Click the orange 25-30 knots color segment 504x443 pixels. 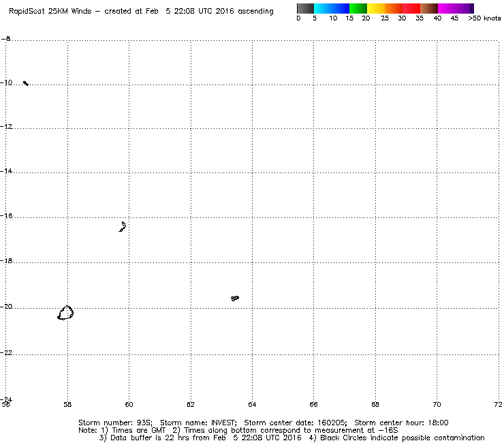[x=394, y=8]
